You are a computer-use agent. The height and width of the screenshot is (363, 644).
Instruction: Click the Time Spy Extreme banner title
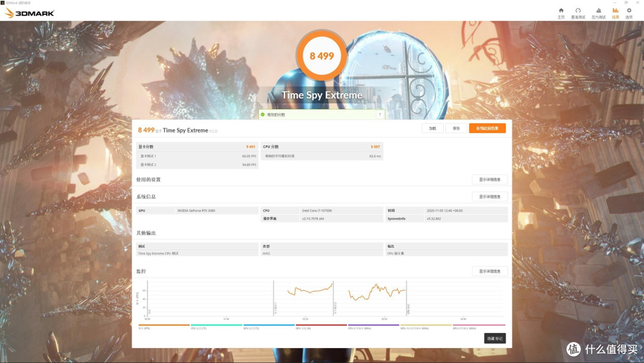(x=322, y=95)
